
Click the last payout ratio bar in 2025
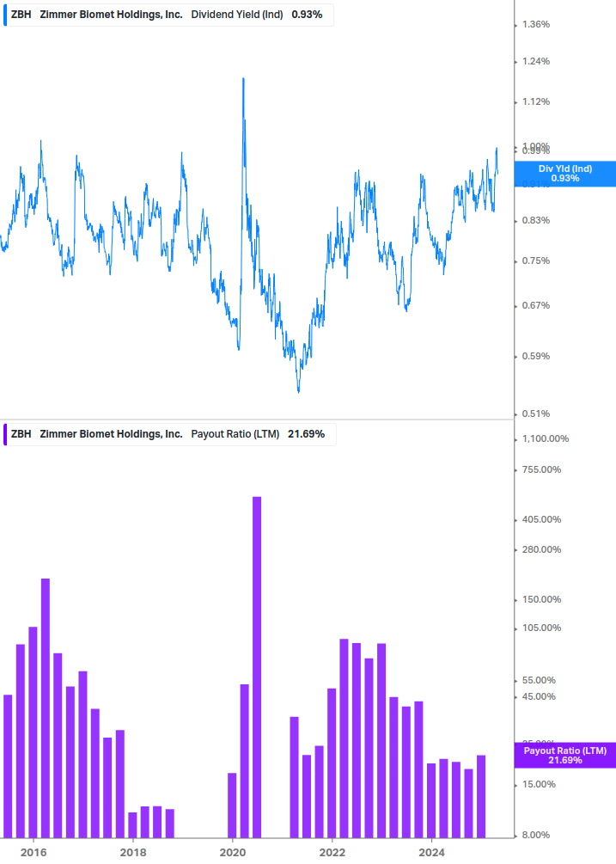481,797
